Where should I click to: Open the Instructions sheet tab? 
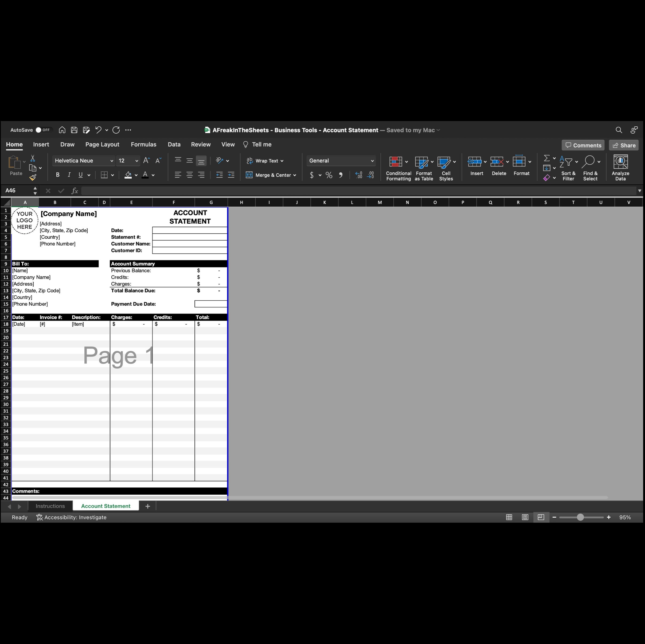coord(50,506)
